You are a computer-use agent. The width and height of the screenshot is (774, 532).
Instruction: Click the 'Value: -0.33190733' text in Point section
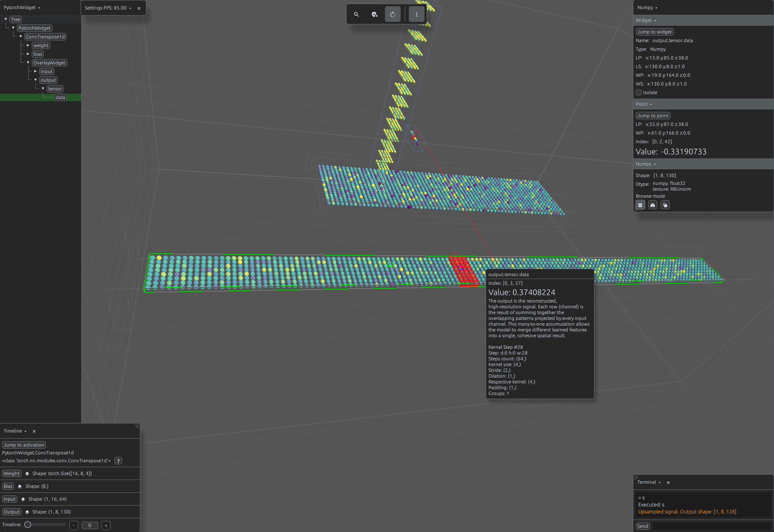point(671,152)
